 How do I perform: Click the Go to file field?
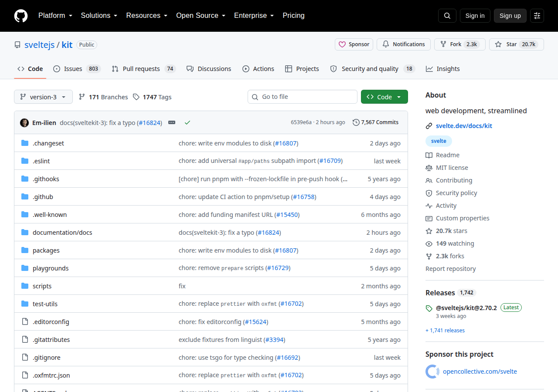[303, 97]
